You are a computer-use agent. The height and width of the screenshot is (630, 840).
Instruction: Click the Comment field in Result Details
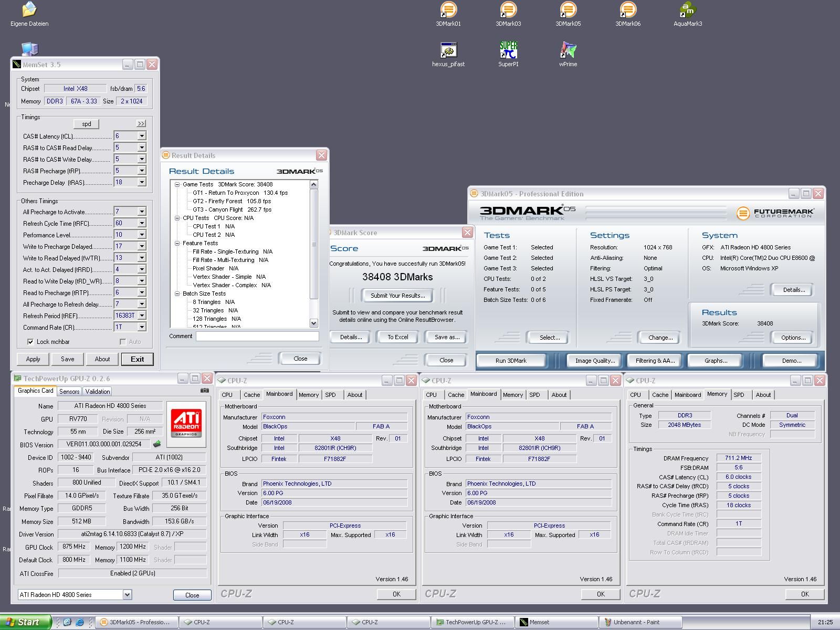(257, 337)
